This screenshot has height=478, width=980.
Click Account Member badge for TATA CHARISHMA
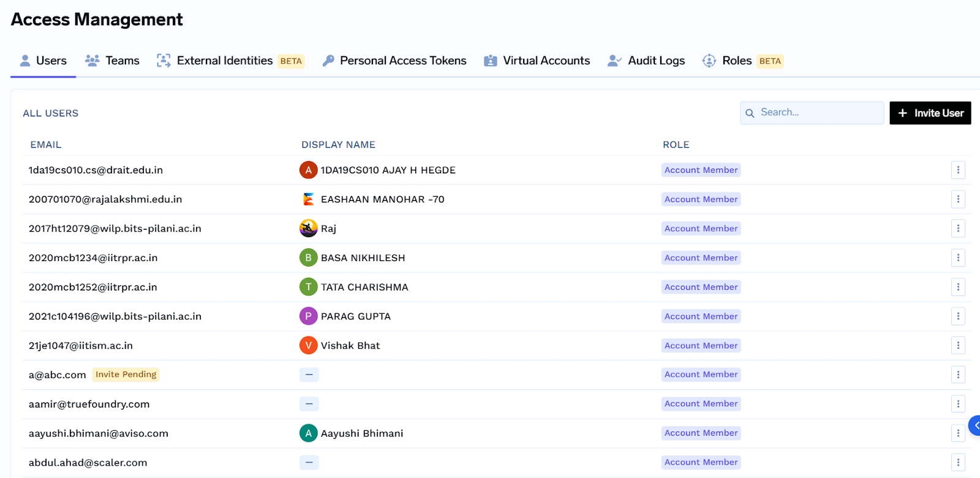point(701,287)
